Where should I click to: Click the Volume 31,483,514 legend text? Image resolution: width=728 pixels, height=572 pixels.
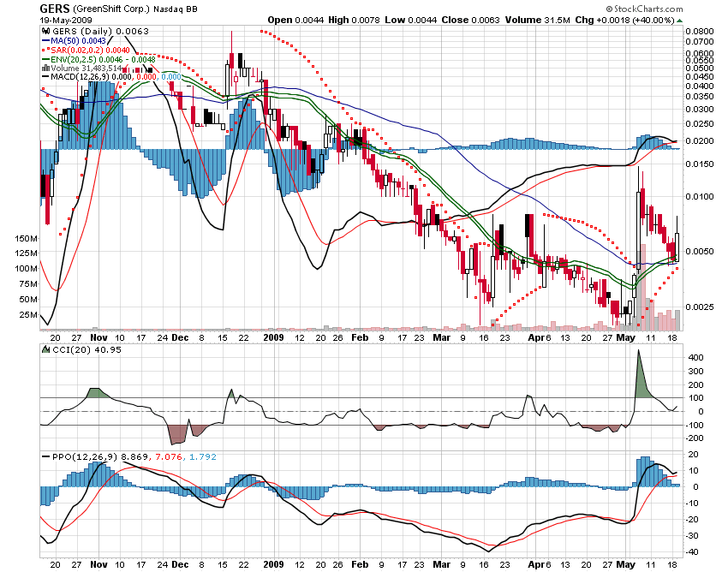(86, 69)
